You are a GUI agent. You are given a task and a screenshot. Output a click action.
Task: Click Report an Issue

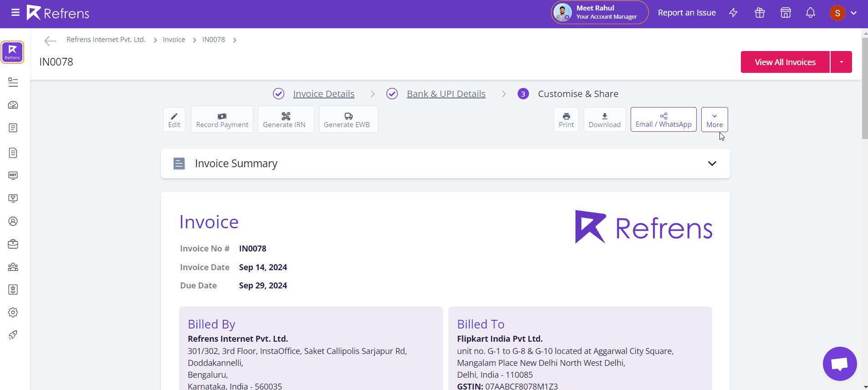click(x=687, y=13)
